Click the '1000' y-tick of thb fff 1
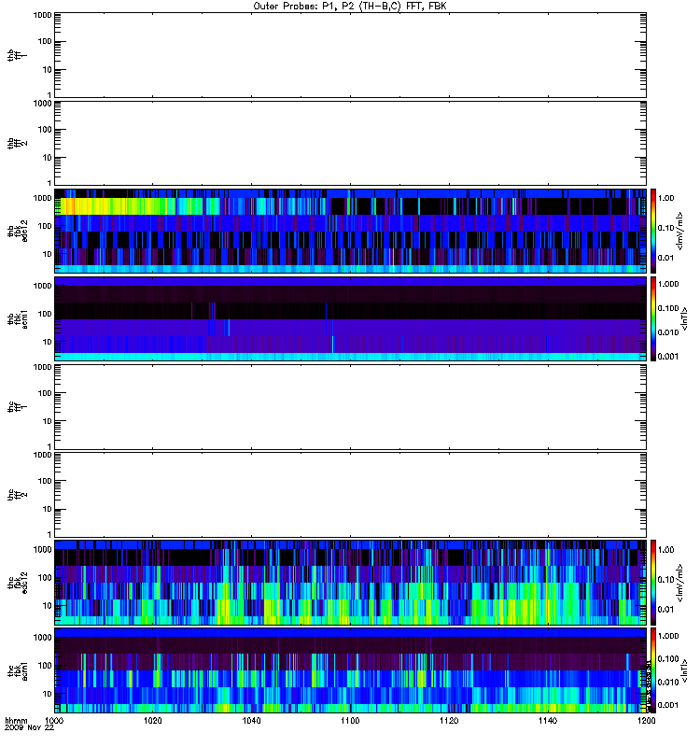This screenshot has height=747, width=700. [x=42, y=15]
